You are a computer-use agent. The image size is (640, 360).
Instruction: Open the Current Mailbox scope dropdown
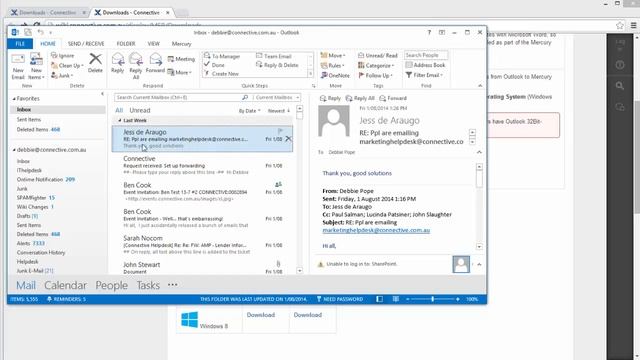[x=277, y=98]
